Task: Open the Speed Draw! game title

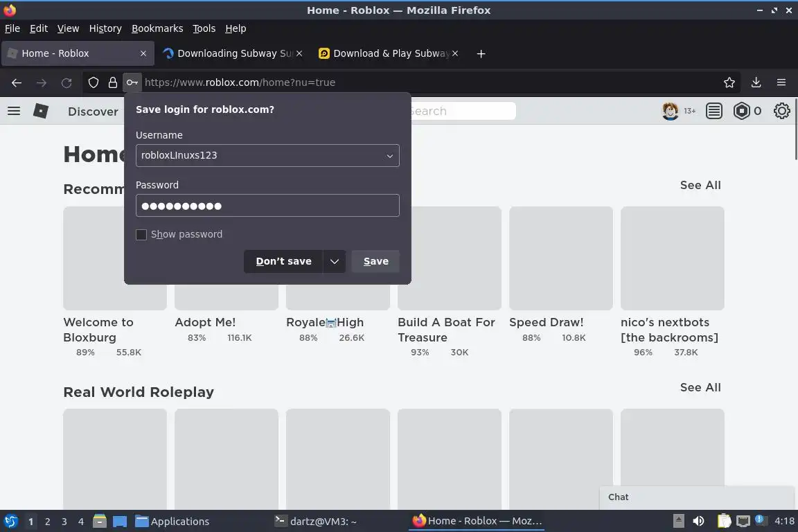Action: [546, 322]
